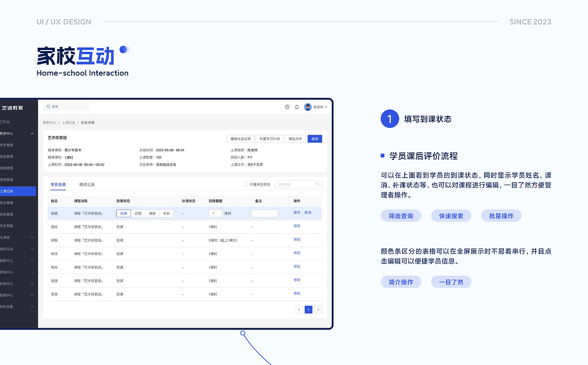Click the 简介操作 tag

pyautogui.click(x=401, y=282)
